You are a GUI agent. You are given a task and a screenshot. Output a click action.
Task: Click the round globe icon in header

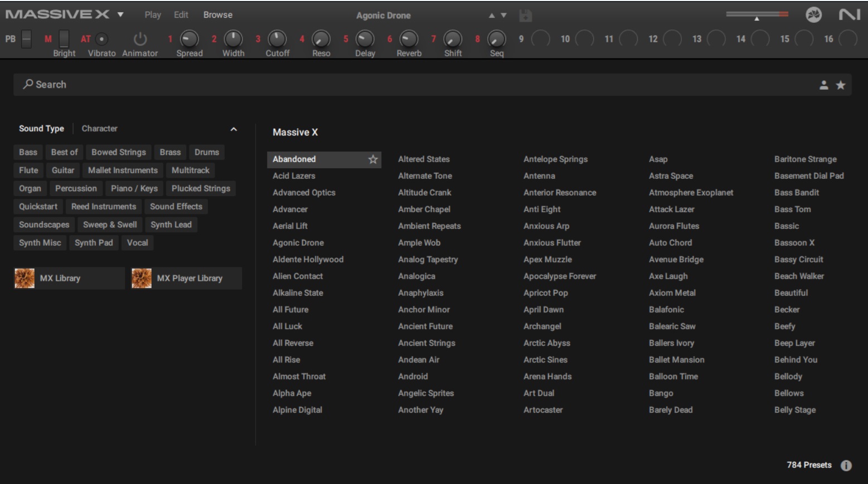click(x=813, y=15)
